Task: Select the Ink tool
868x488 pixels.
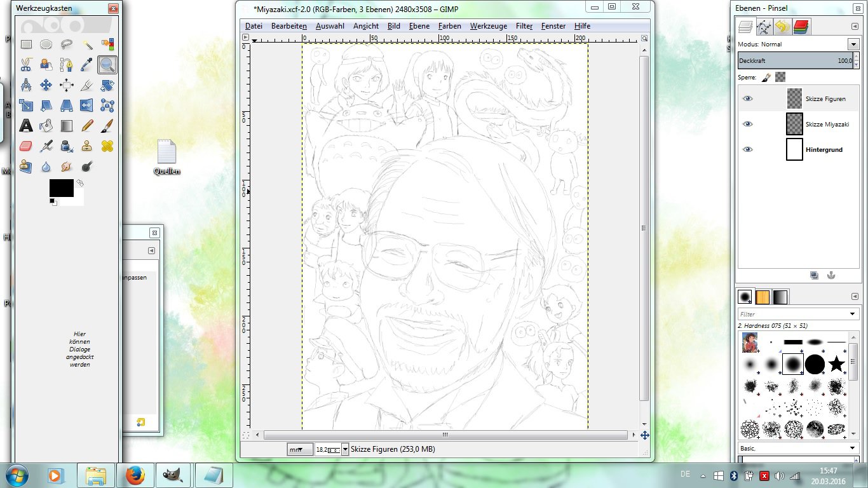Action: coord(67,146)
